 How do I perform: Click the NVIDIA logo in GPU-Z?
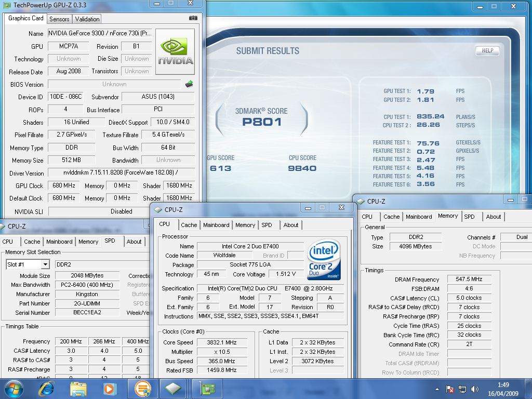175,51
